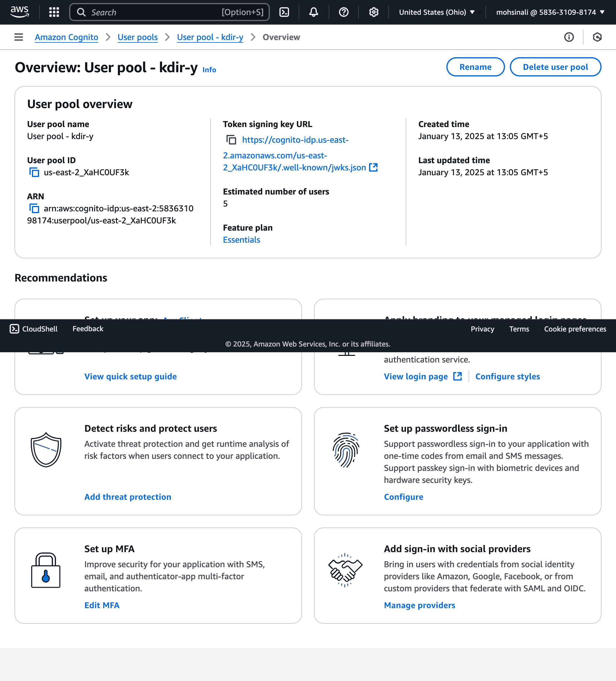Open the help question mark menu
Viewport: 616px width, 681px height.
343,12
